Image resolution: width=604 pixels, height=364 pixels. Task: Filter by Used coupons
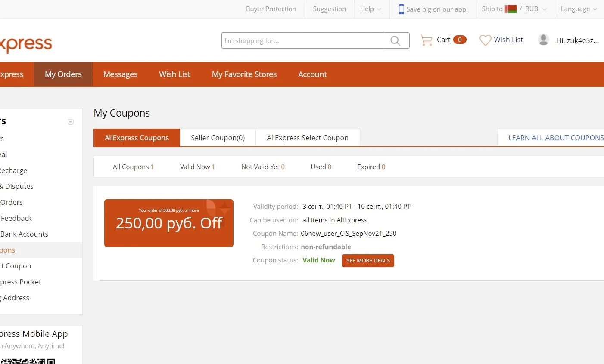click(321, 167)
